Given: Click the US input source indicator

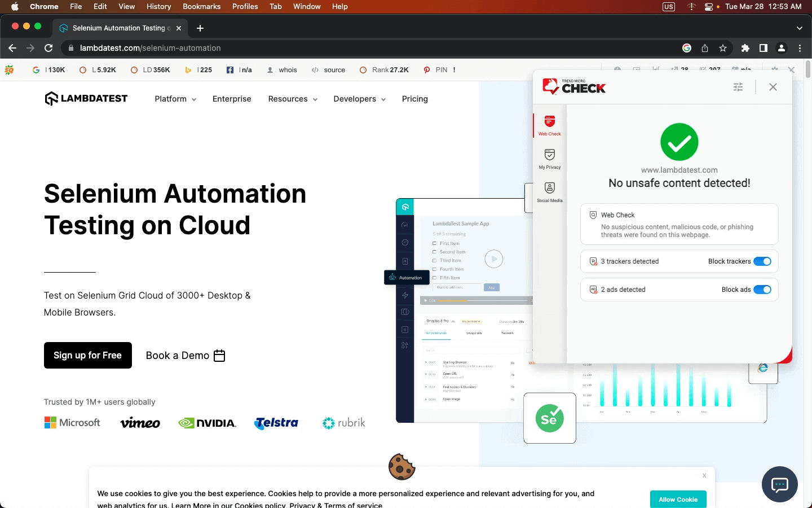Looking at the screenshot, I should click(669, 6).
